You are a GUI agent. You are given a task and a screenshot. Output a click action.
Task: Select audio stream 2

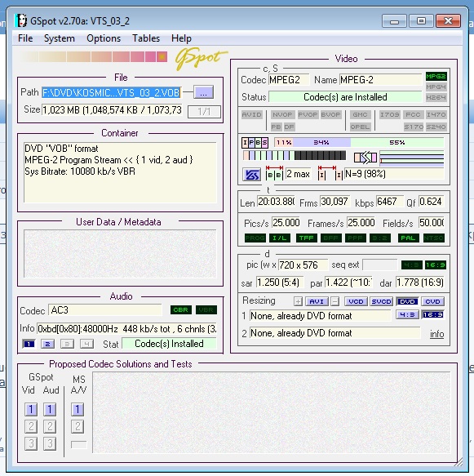(x=47, y=344)
